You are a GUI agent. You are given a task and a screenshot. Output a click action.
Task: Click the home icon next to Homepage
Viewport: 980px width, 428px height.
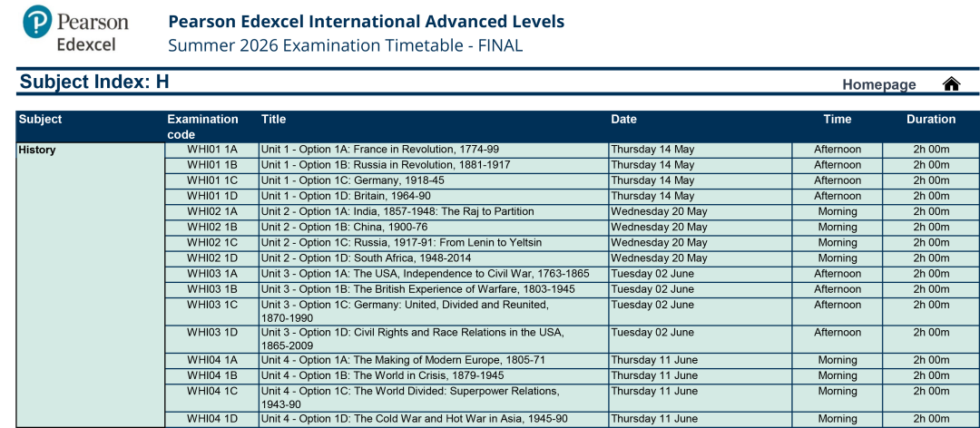tap(951, 84)
